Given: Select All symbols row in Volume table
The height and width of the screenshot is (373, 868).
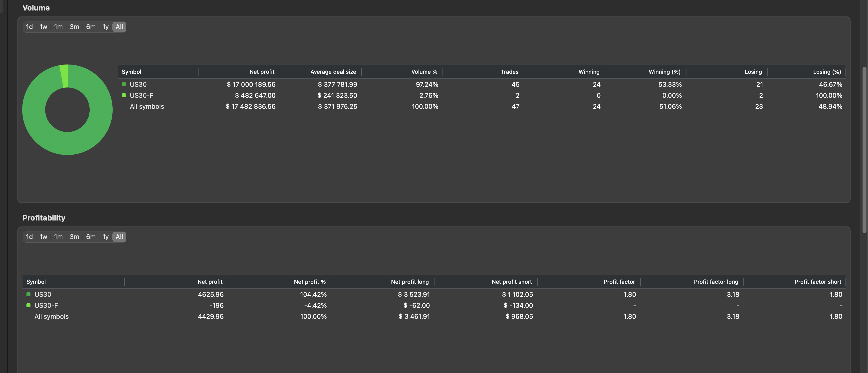Looking at the screenshot, I should point(147,106).
